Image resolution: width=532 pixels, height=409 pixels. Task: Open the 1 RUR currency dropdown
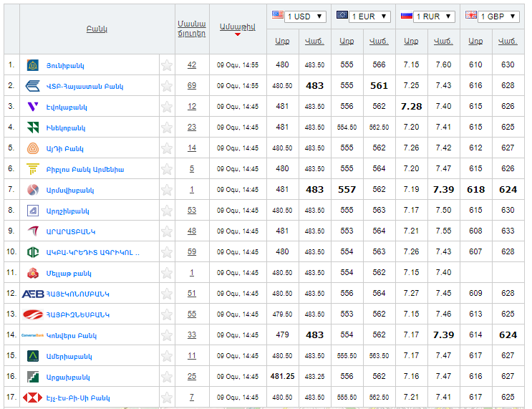tap(434, 16)
